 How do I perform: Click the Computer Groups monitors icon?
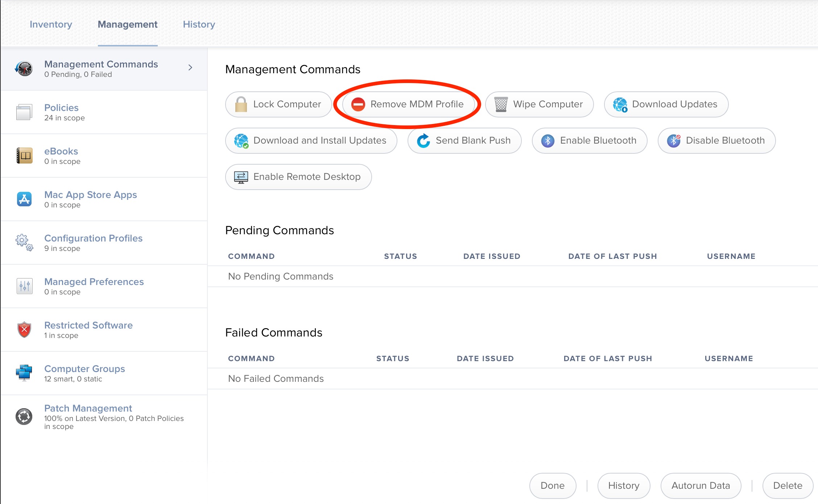24,373
